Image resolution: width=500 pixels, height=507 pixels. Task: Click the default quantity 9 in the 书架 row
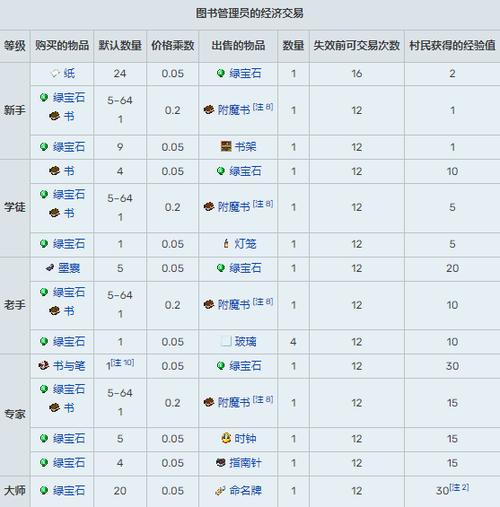tap(120, 147)
